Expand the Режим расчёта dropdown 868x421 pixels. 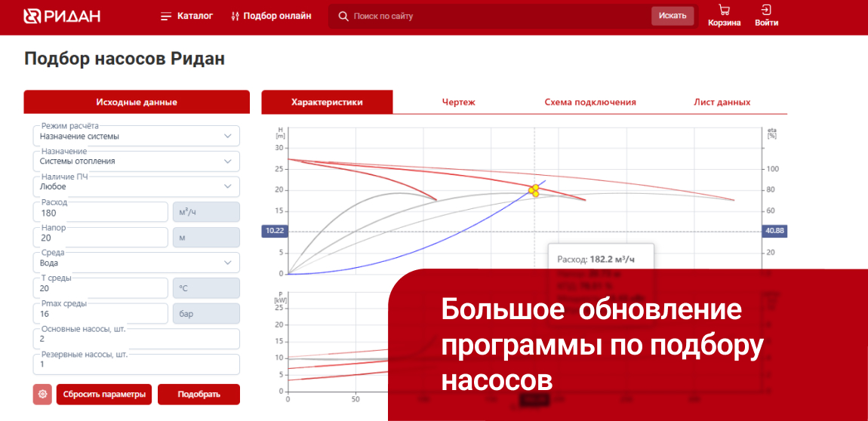pos(136,137)
